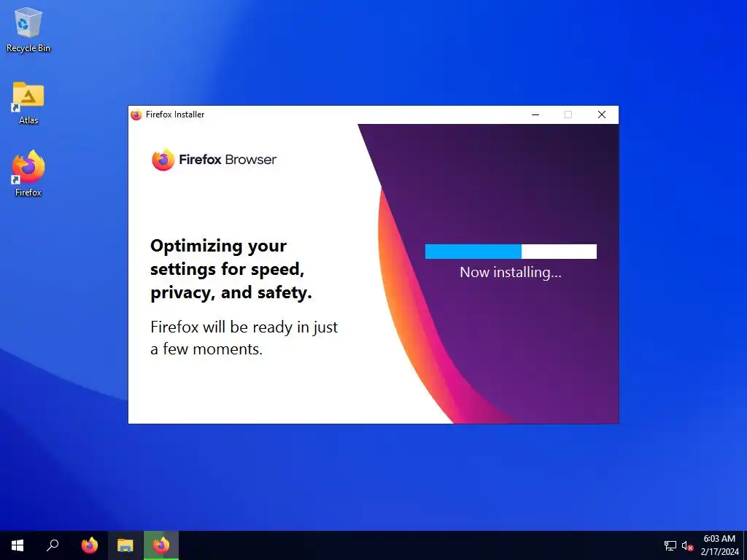Screen dimensions: 747x560
Task: Open the Recycle Bin desktop icon
Action: coord(28,29)
